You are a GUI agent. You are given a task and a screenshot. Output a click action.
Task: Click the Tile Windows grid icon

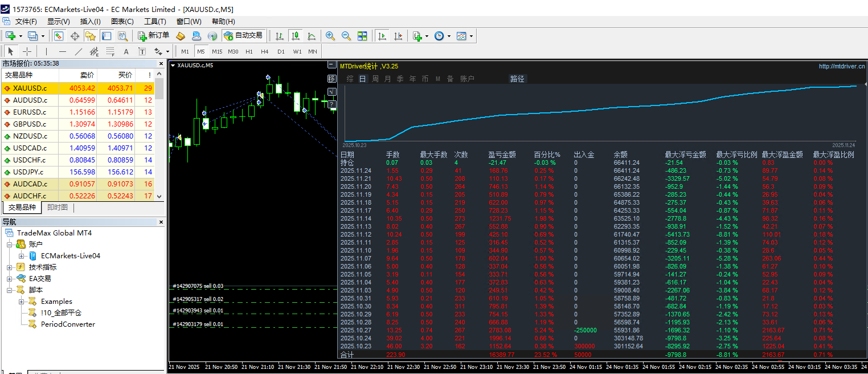coord(362,36)
